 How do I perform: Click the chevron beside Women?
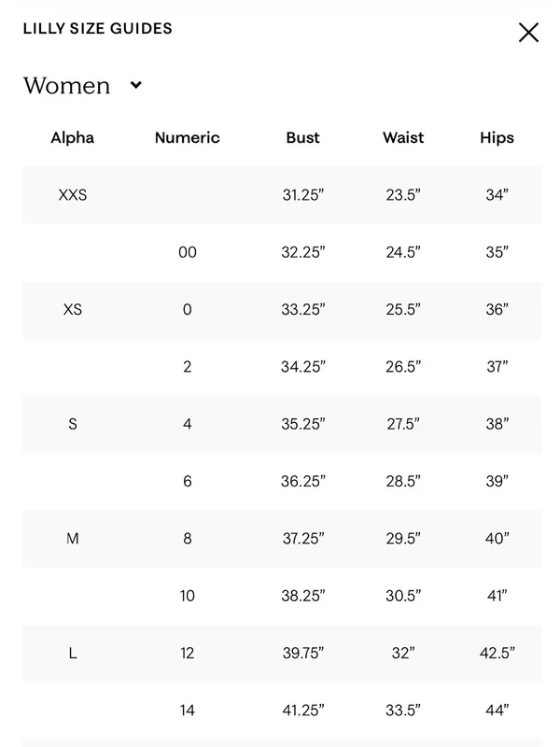136,85
